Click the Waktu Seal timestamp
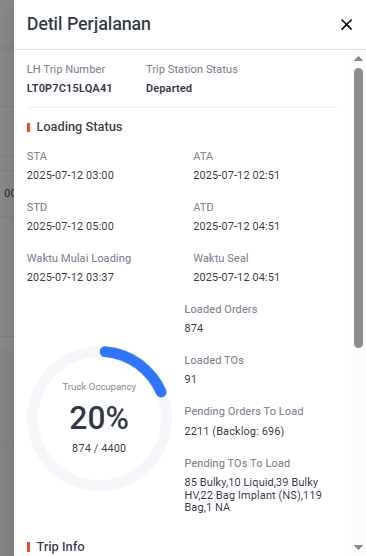366x556 pixels. 236,277
